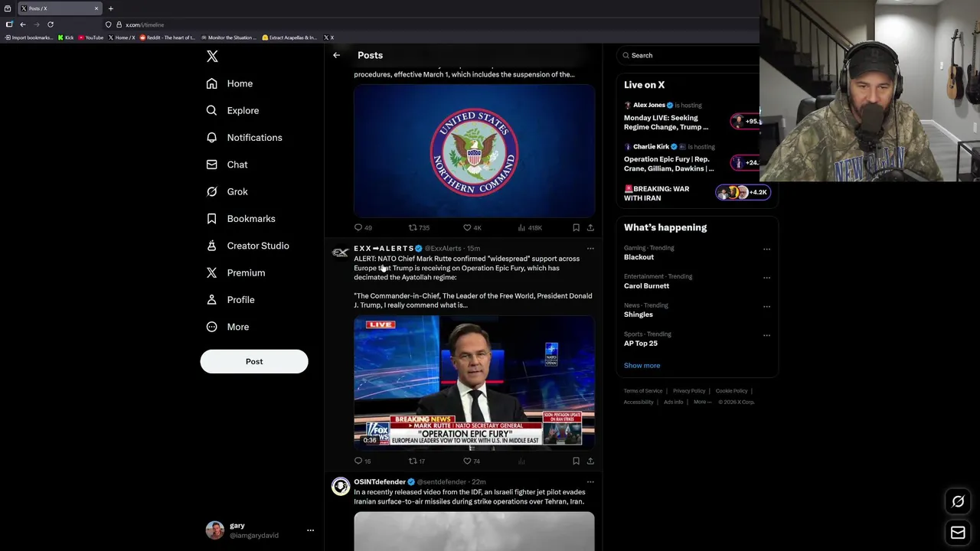Open Privacy Policy link
The width and height of the screenshot is (980, 551).
(689, 391)
